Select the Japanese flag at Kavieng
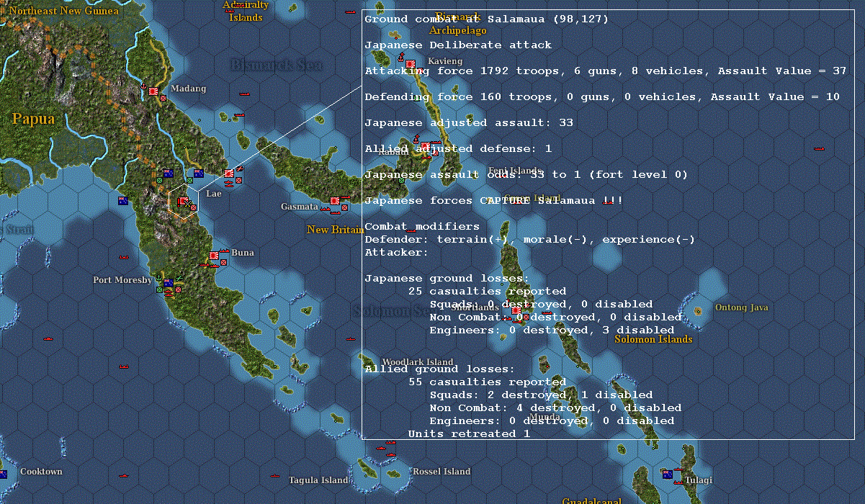This screenshot has height=504, width=865. 410,64
